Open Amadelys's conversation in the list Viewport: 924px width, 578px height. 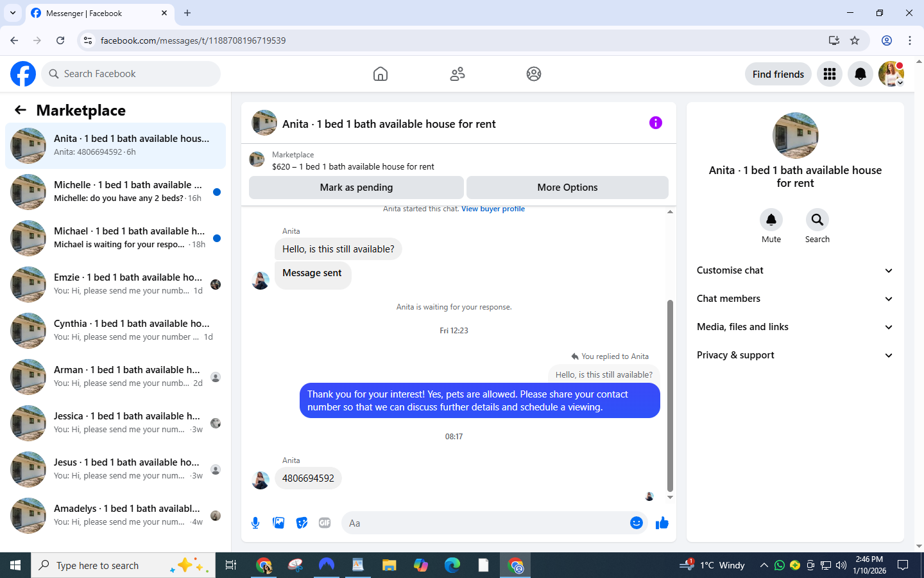(116, 515)
